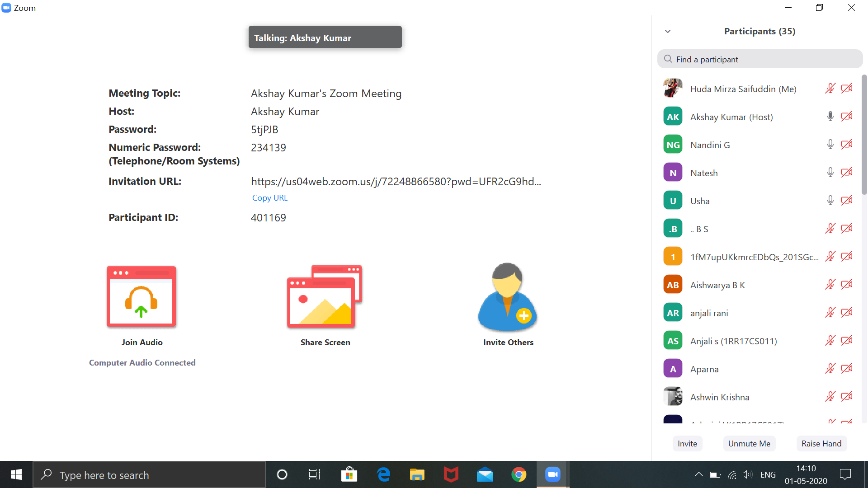
Task: Collapse the Participants panel with the chevron
Action: pyautogui.click(x=668, y=31)
